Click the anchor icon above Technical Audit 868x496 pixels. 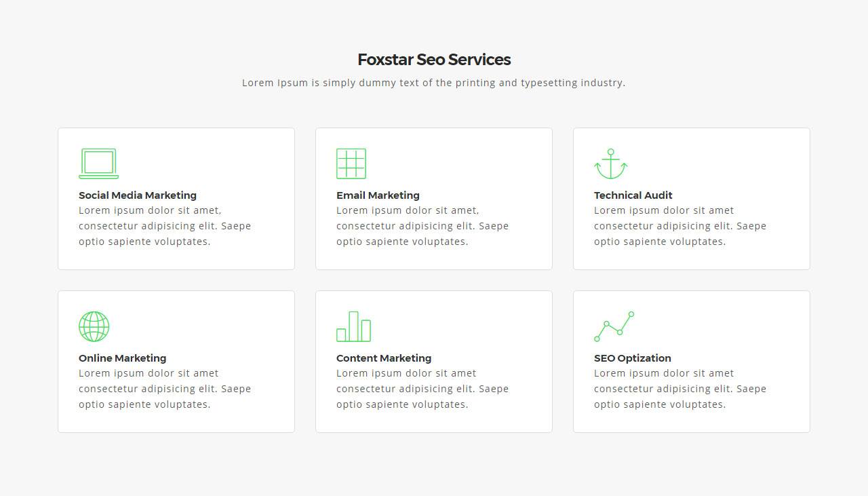611,164
